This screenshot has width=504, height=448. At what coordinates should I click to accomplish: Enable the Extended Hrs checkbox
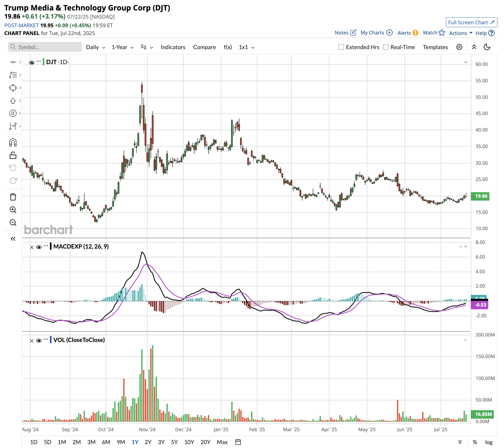click(x=341, y=47)
